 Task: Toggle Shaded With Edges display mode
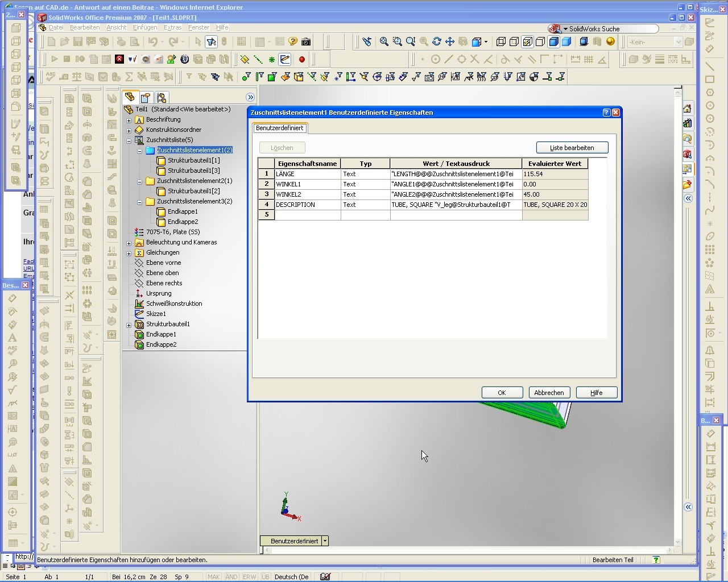[x=553, y=41]
